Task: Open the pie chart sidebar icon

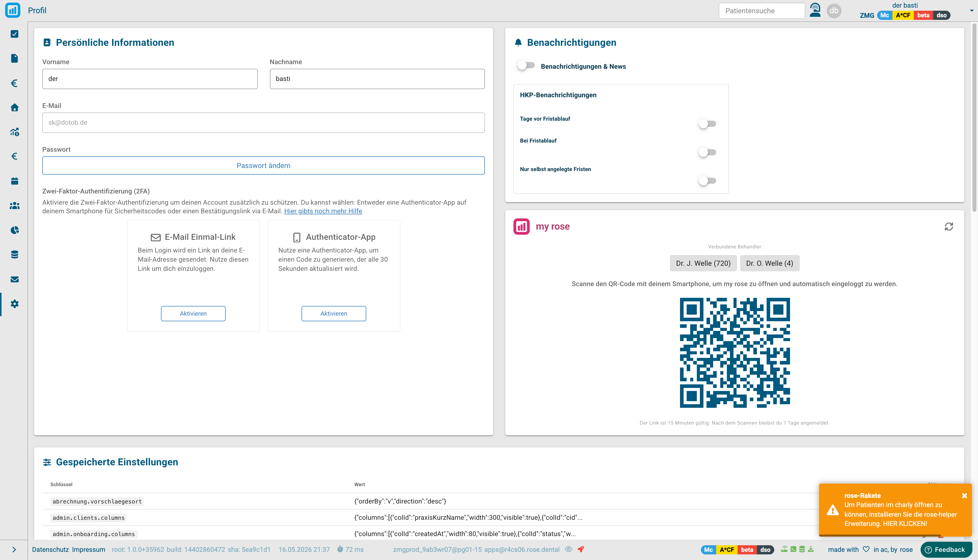Action: (15, 230)
